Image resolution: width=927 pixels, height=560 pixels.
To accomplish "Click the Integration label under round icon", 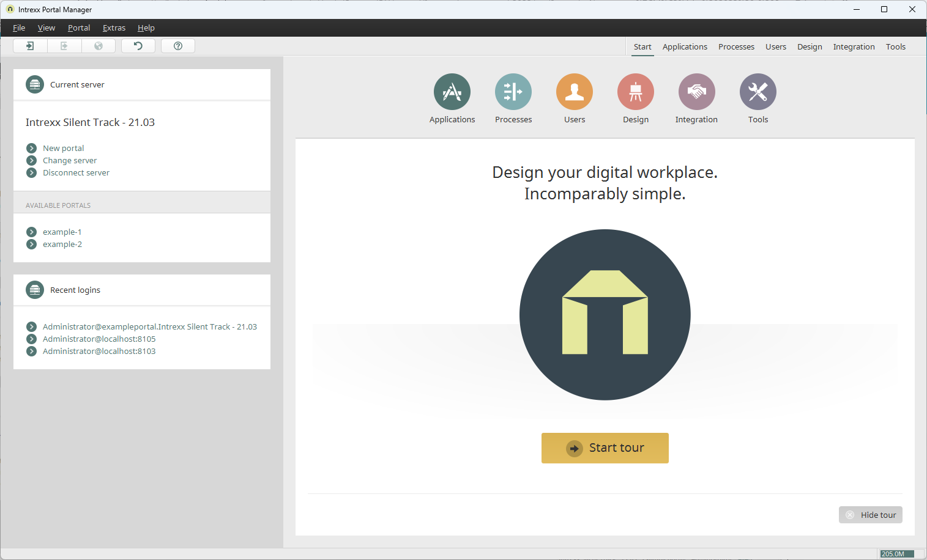I will (696, 119).
